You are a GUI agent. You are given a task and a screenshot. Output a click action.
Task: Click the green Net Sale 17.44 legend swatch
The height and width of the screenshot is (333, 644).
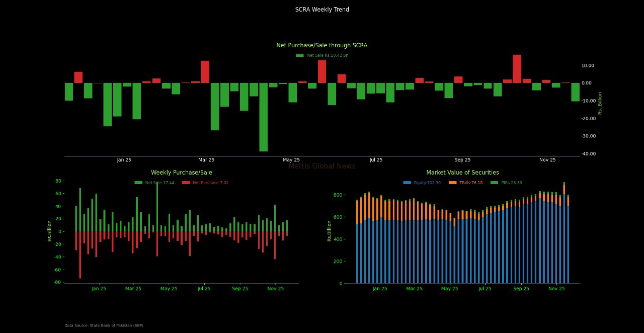[x=138, y=183]
